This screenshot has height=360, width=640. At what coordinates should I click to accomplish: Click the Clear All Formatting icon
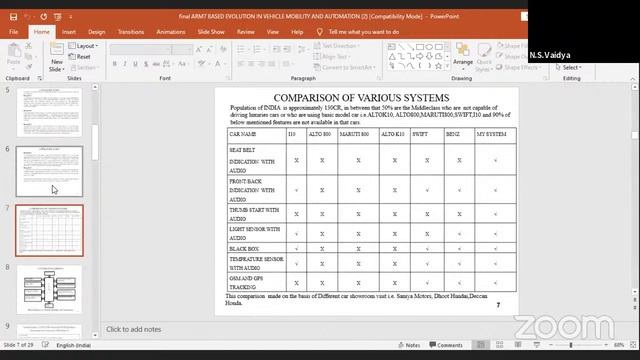223,49
